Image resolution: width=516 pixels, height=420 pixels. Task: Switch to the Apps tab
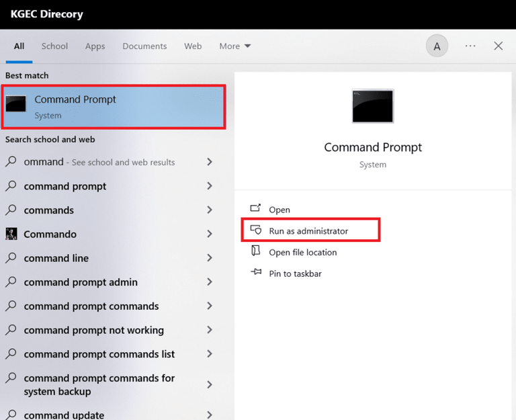click(95, 46)
